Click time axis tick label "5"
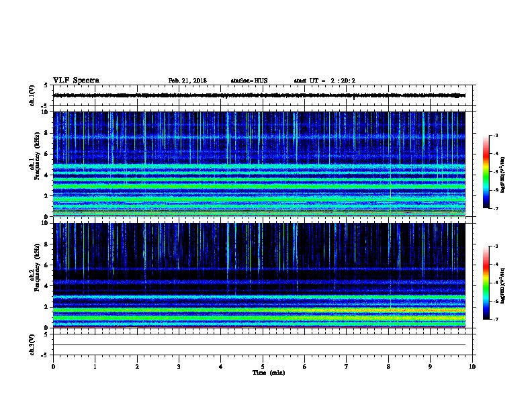Image resolution: width=532 pixels, height=411 pixels. point(263,367)
